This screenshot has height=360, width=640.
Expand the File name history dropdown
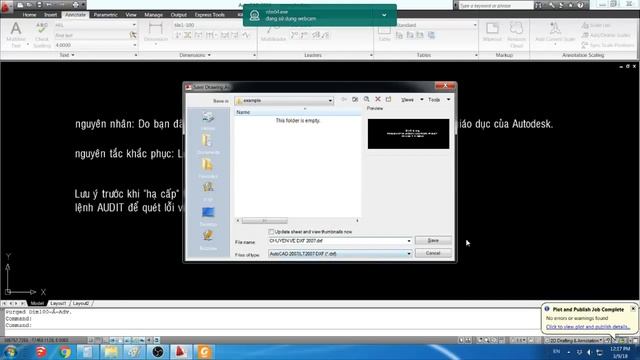(409, 241)
